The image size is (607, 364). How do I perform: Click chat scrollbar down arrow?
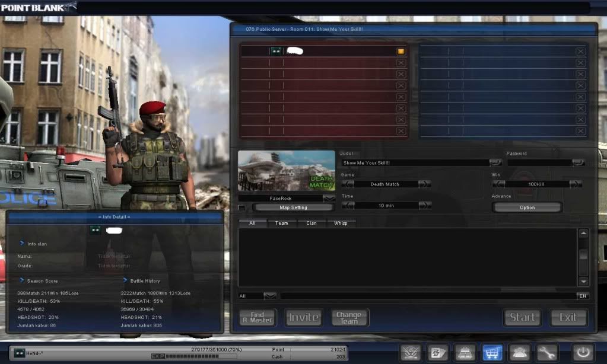coord(583,282)
